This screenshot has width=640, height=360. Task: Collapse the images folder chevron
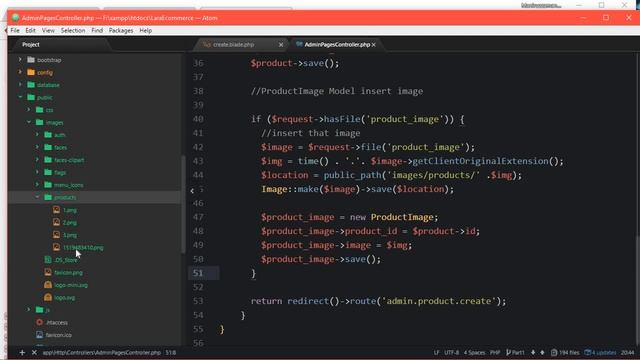(29, 122)
